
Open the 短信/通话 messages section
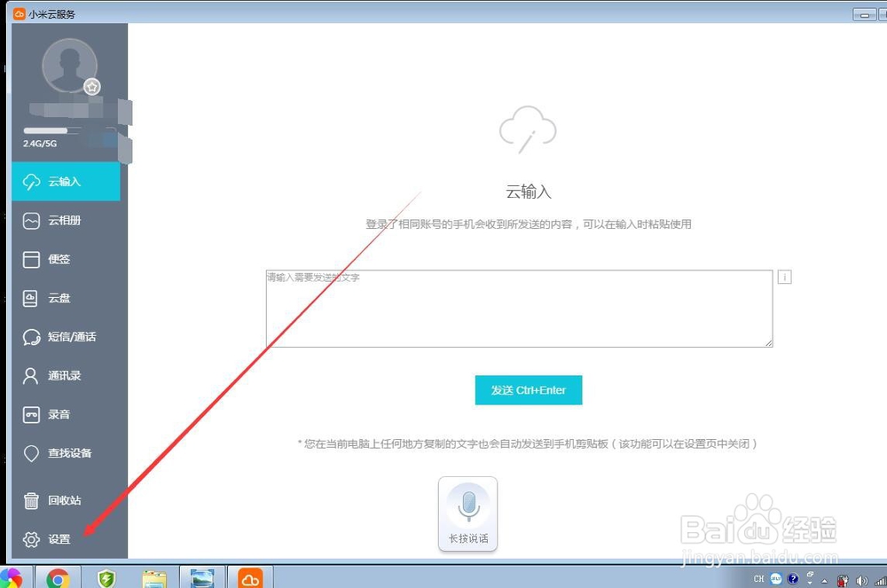(66, 337)
